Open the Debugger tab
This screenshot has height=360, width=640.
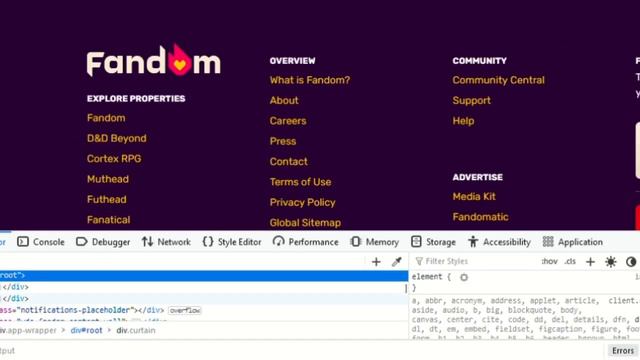(x=103, y=242)
